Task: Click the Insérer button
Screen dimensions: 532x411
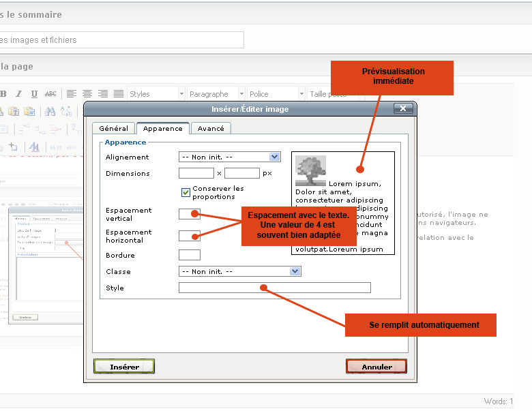Action: [x=124, y=367]
